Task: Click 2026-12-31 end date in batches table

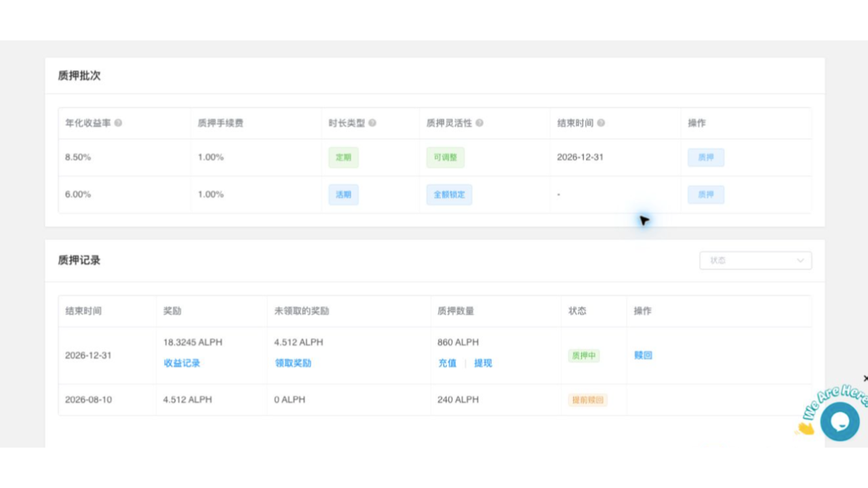Action: tap(580, 157)
